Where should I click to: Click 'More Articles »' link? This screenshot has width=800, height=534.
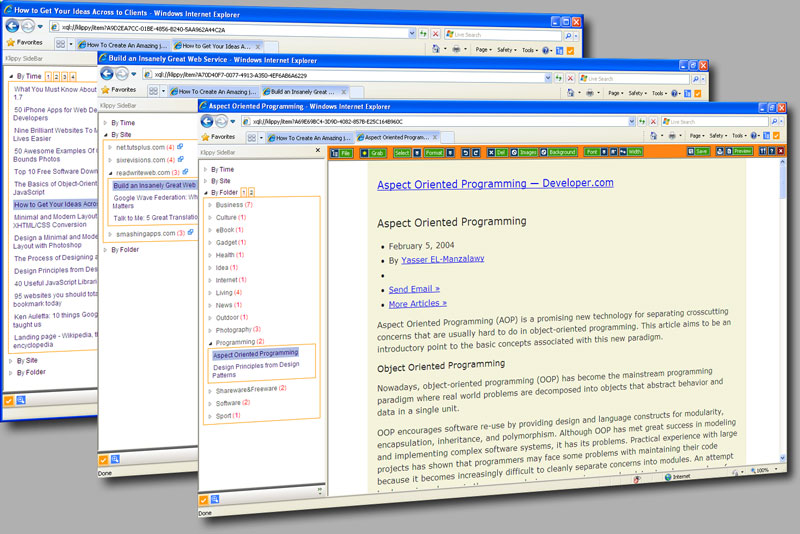point(417,303)
